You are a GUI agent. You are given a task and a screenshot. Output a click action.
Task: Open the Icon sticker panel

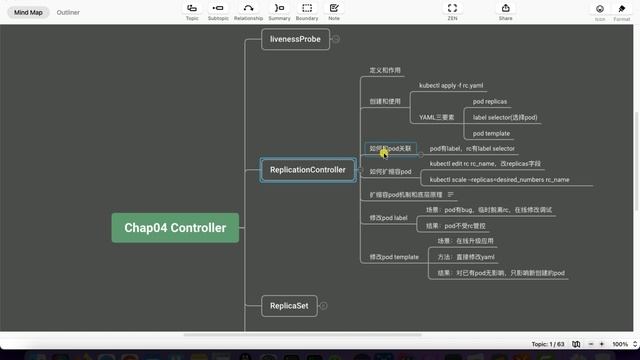click(600, 13)
